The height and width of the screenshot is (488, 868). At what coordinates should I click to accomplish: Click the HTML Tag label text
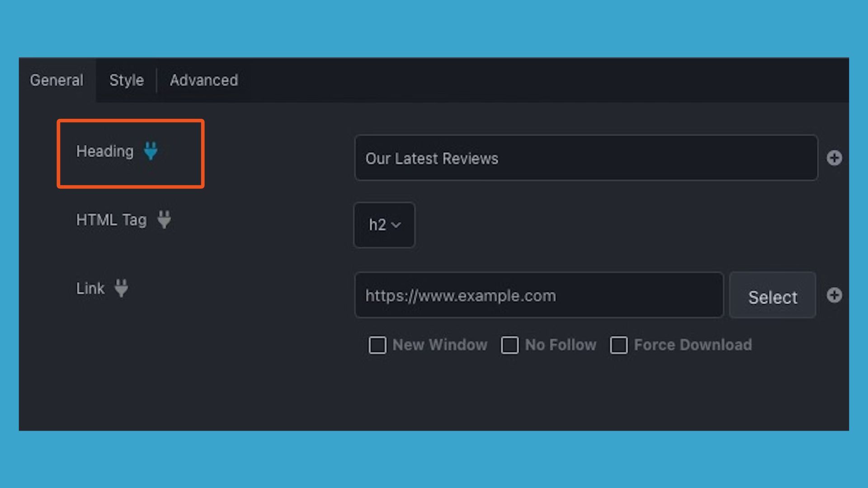(111, 220)
